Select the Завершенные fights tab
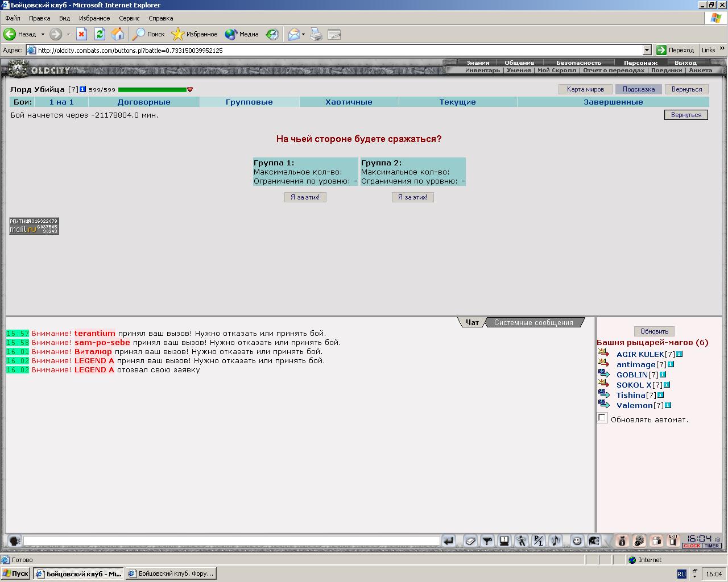This screenshot has width=728, height=582. click(613, 102)
